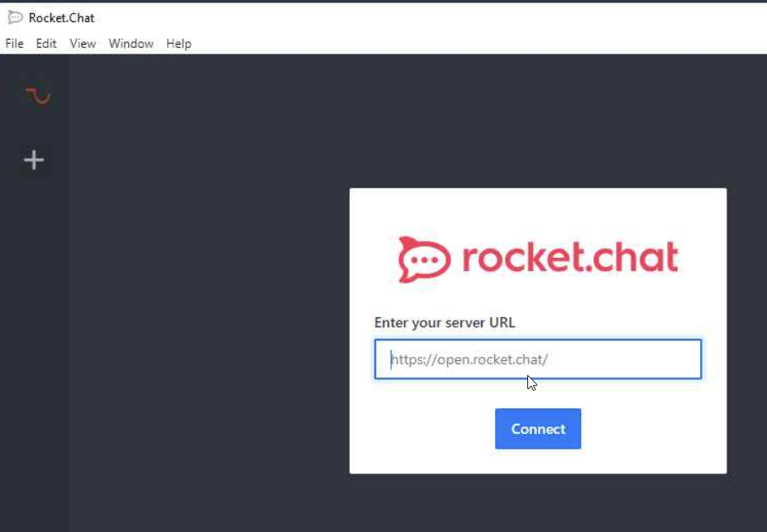Focus the server URL input field
767x532 pixels.
(x=538, y=359)
